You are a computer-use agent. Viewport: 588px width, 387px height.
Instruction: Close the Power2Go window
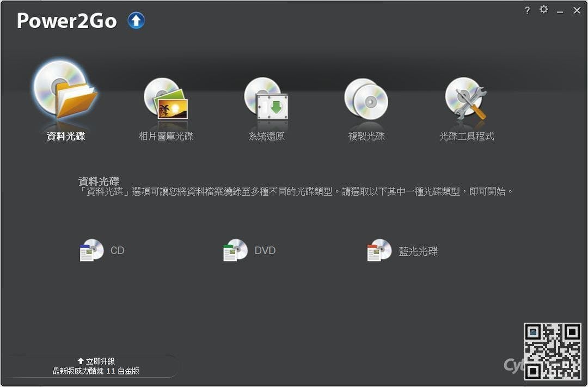(x=577, y=10)
